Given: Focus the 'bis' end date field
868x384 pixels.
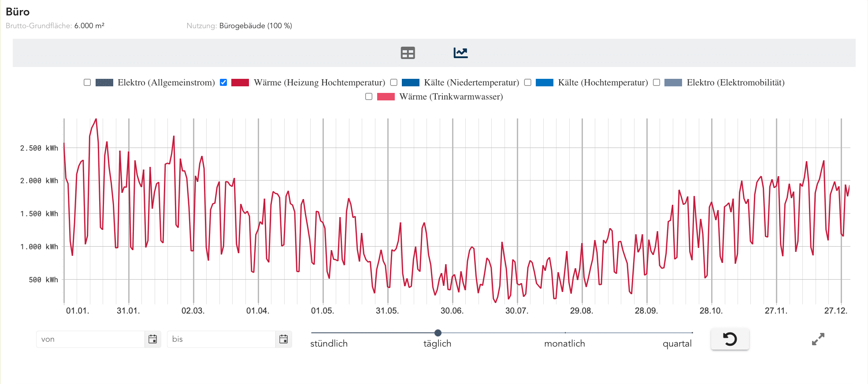Looking at the screenshot, I should [221, 339].
